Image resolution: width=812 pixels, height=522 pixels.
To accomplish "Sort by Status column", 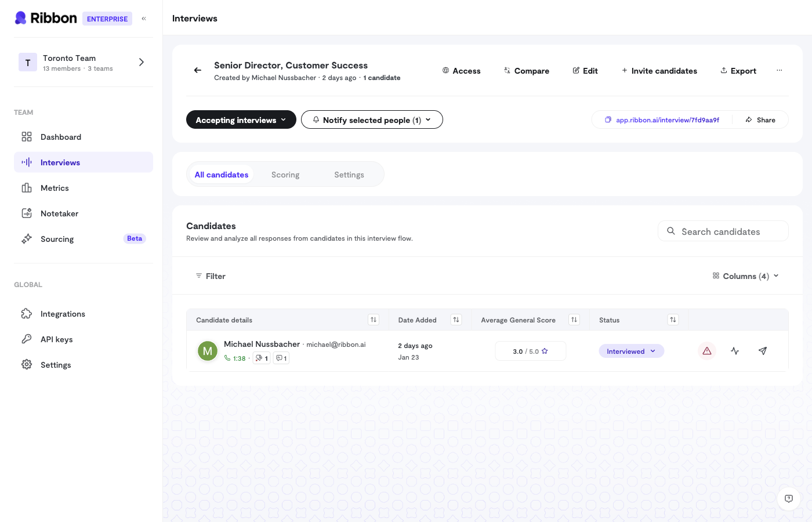I will [x=673, y=320].
